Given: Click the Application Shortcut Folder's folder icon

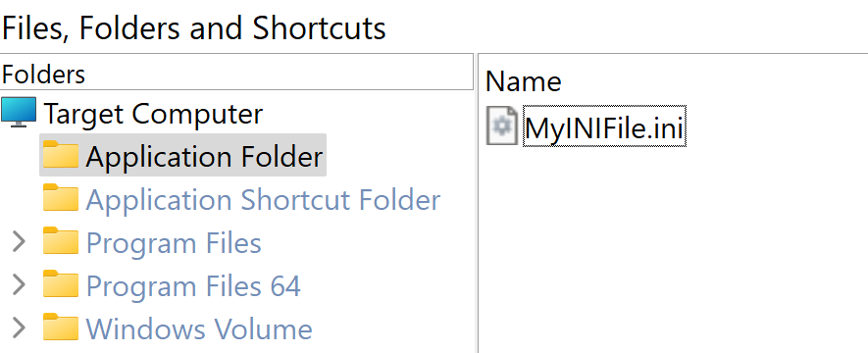Looking at the screenshot, I should (x=61, y=197).
